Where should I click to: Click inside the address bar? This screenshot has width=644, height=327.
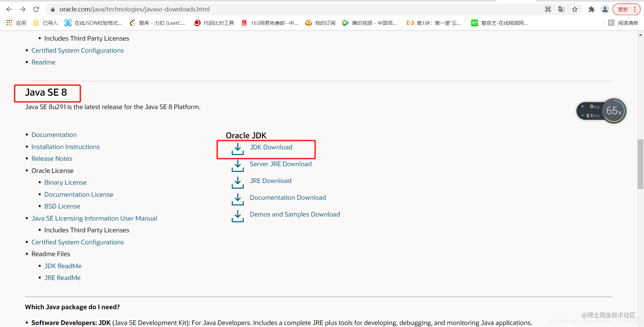(x=168, y=9)
